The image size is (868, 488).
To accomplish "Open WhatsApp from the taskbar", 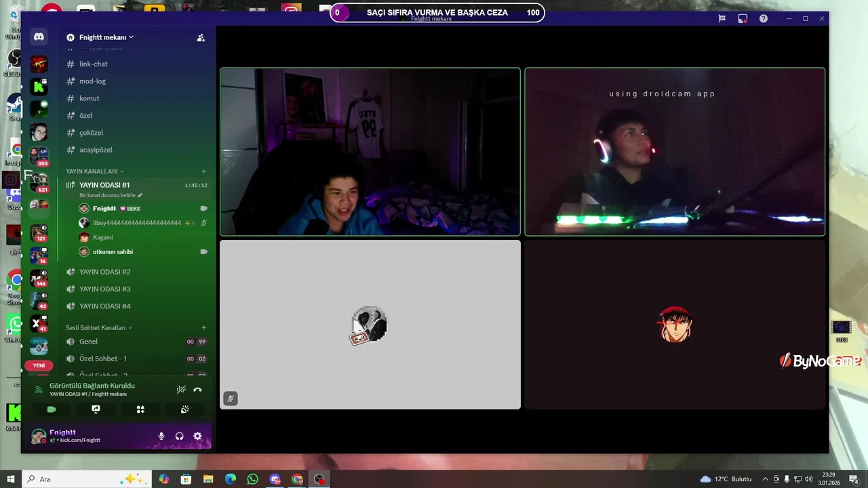I will click(253, 479).
